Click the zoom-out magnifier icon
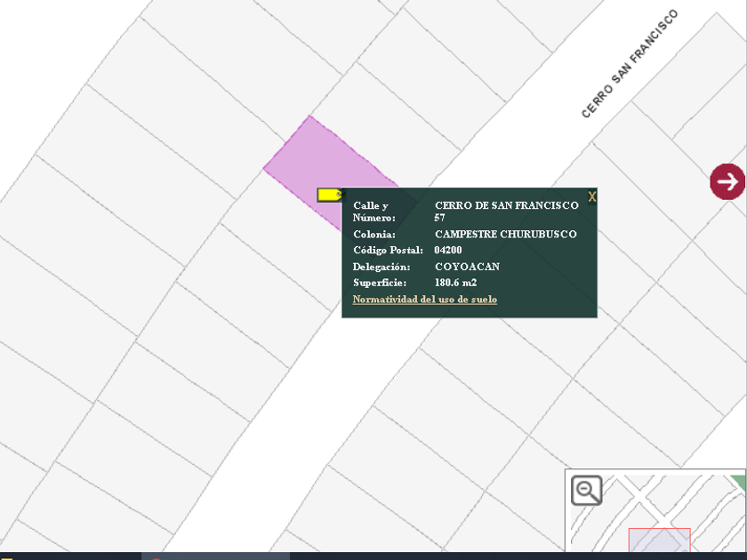The height and width of the screenshot is (560, 747). point(586,490)
